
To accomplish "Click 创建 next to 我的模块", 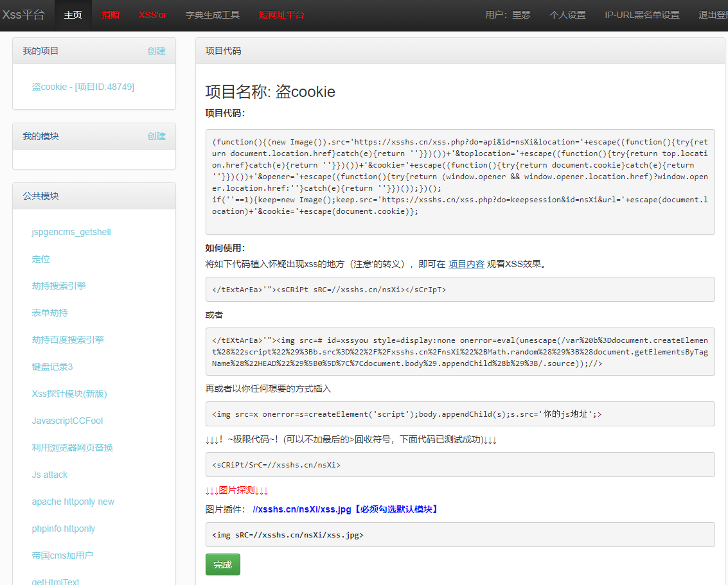I will coord(157,136).
